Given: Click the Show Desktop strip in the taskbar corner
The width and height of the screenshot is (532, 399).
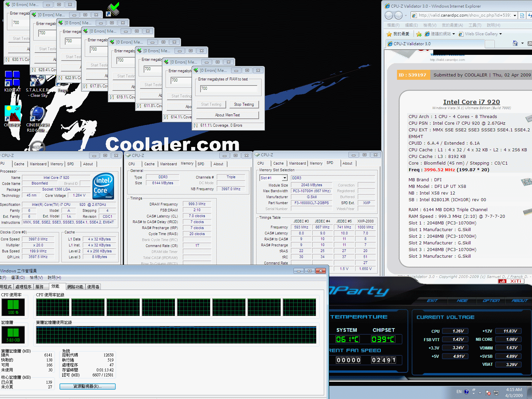Looking at the screenshot, I should pyautogui.click(x=529, y=392).
